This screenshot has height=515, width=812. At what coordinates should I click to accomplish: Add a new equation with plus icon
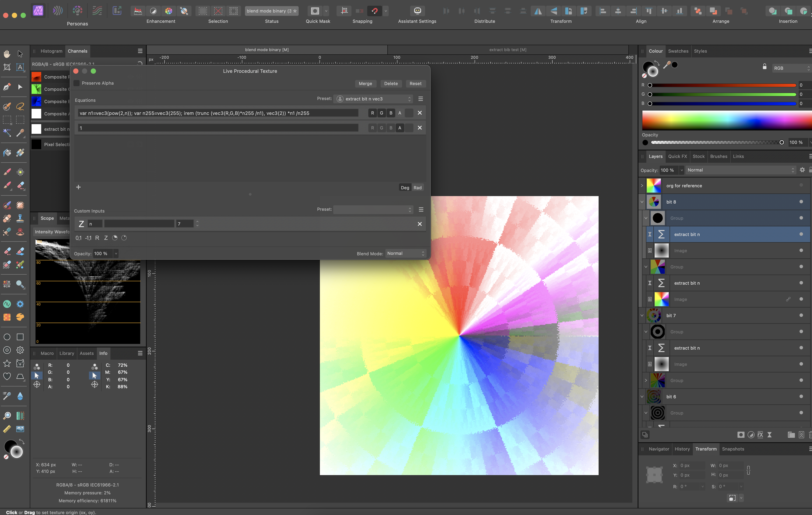coord(78,187)
